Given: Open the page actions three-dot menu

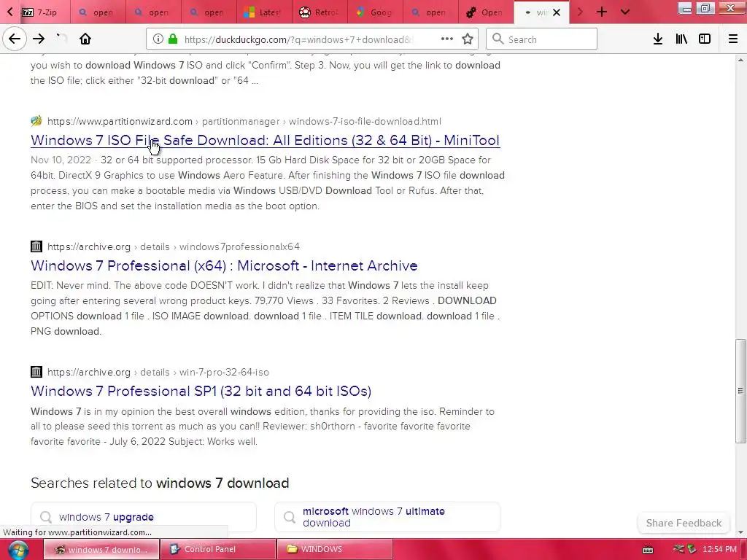Looking at the screenshot, I should [x=447, y=39].
